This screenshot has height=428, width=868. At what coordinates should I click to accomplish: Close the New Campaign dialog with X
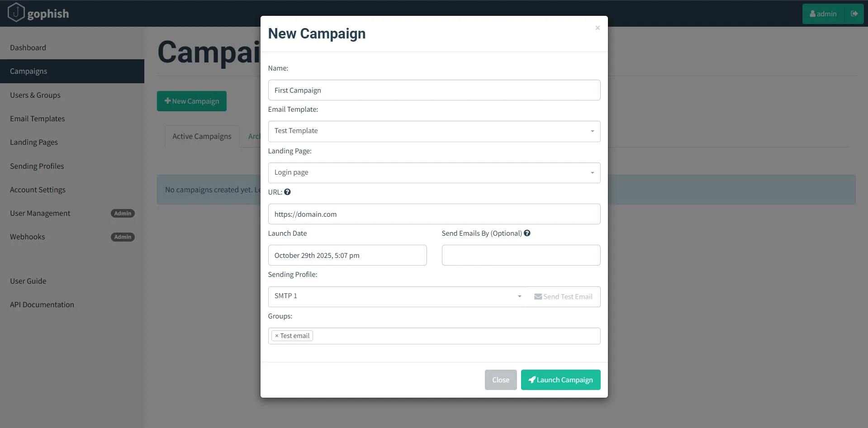coord(598,28)
